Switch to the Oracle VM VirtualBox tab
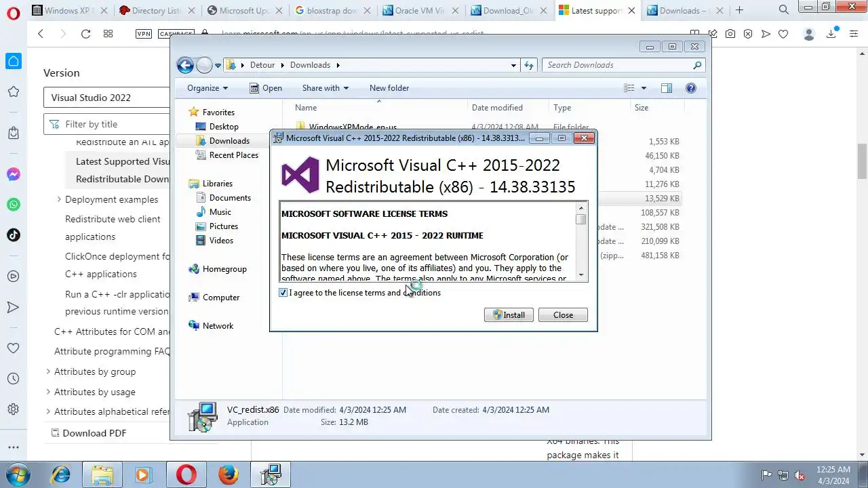868x488 pixels. click(x=420, y=10)
